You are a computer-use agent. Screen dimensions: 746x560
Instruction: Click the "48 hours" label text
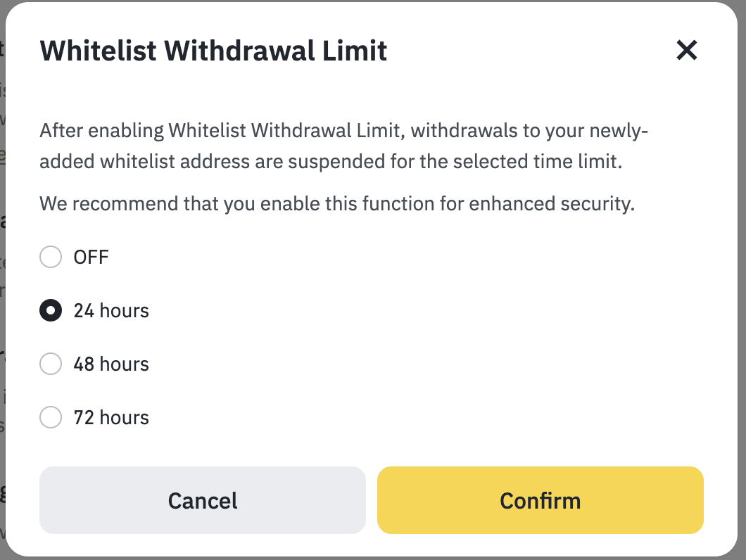[x=111, y=364]
